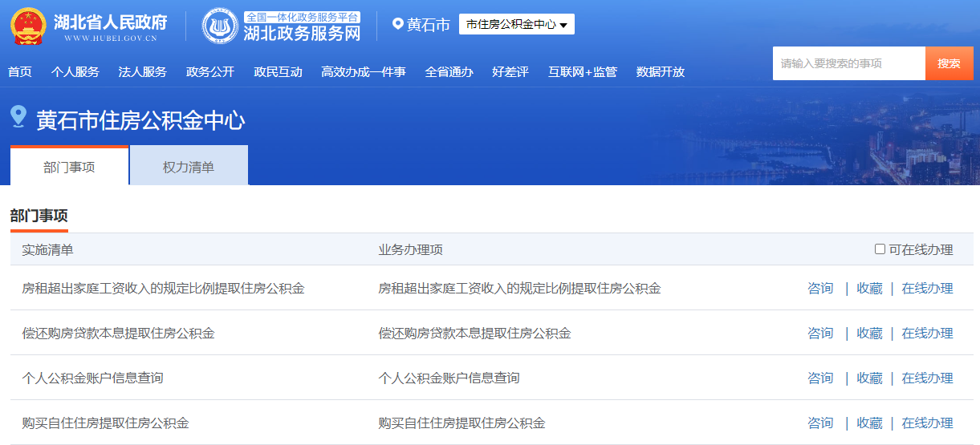Click 咨询 for 偿还购房贷款本息提取住房公积金

(x=819, y=333)
